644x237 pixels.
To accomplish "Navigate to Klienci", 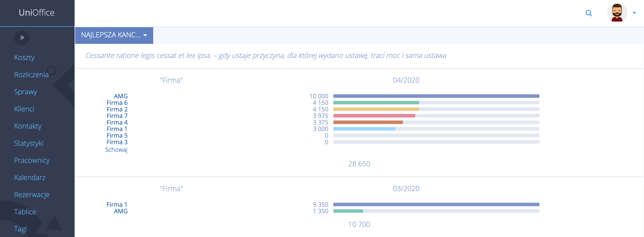I will click(24, 109).
